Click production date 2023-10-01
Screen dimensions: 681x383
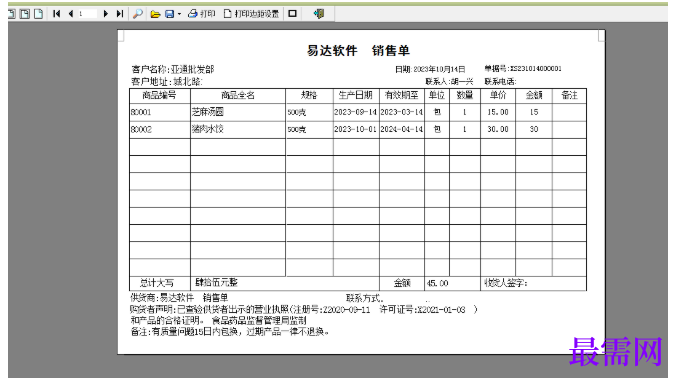point(355,129)
